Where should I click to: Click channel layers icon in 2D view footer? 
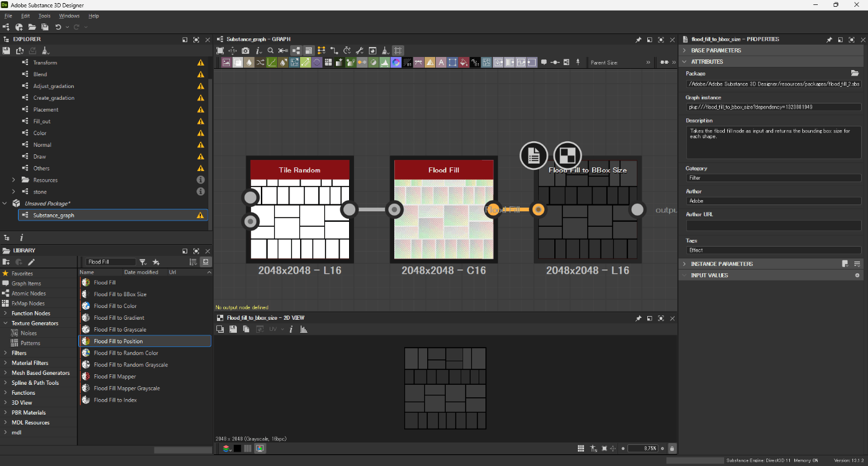click(x=227, y=448)
